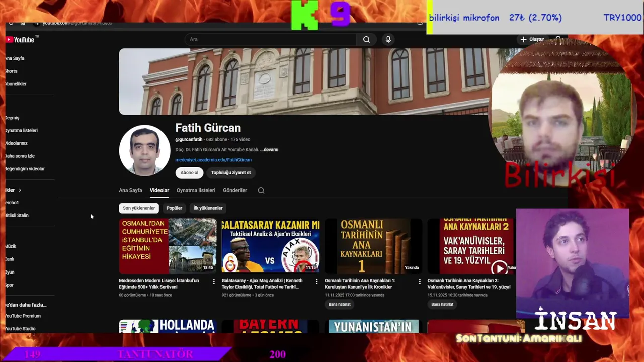Select the Videolar tab

[x=159, y=190]
